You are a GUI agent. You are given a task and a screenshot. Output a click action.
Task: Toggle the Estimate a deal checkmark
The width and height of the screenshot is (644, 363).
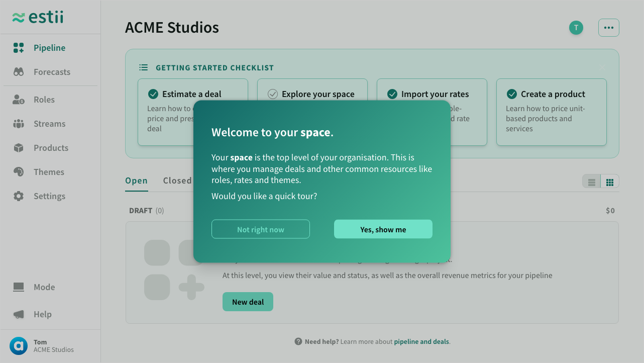(x=153, y=94)
